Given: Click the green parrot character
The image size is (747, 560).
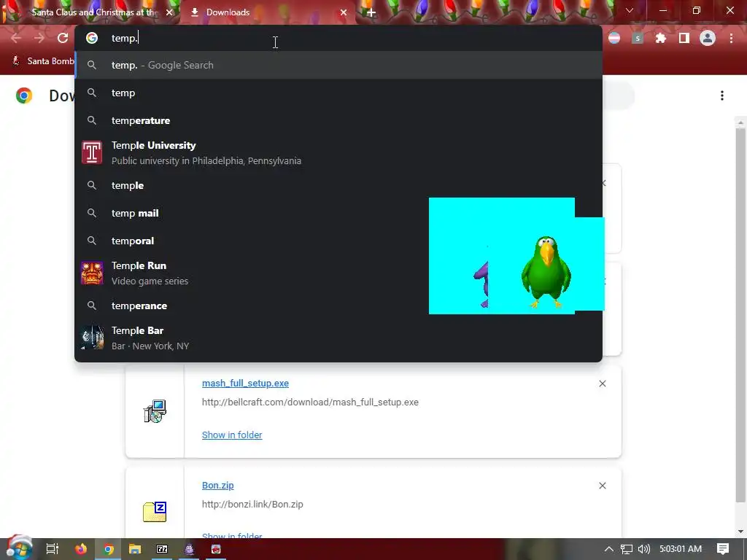Looking at the screenshot, I should tap(546, 272).
